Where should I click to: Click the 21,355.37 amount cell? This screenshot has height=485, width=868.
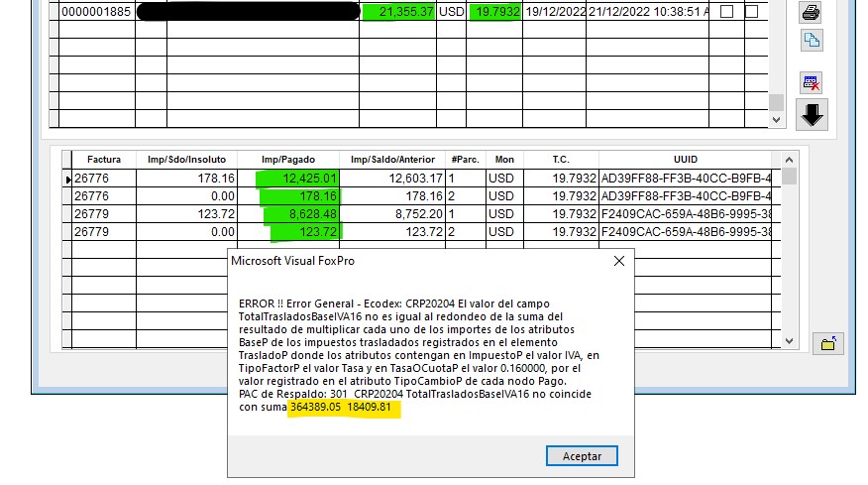[x=398, y=12]
